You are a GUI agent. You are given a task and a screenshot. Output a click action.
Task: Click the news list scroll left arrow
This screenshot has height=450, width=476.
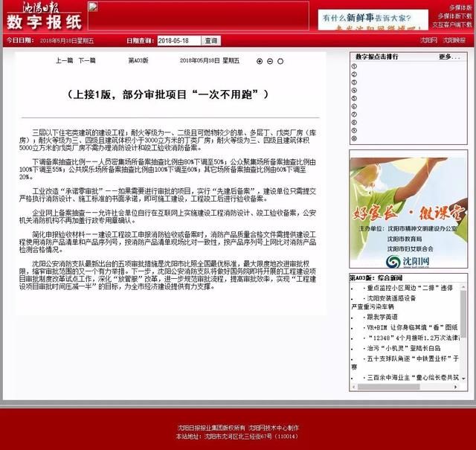pos(354,387)
